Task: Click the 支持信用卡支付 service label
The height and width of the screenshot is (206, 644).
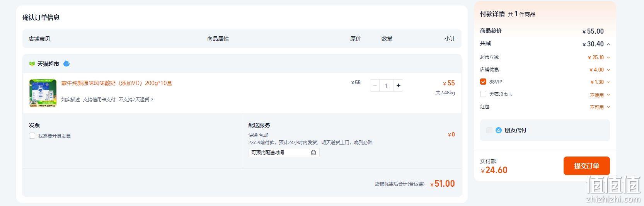Action: pos(99,99)
